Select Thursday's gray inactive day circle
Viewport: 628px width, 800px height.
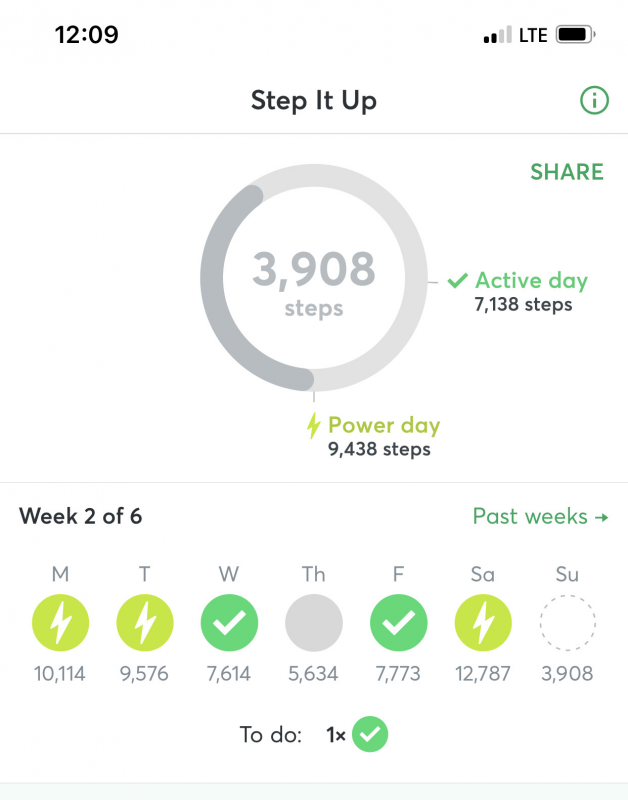[314, 622]
